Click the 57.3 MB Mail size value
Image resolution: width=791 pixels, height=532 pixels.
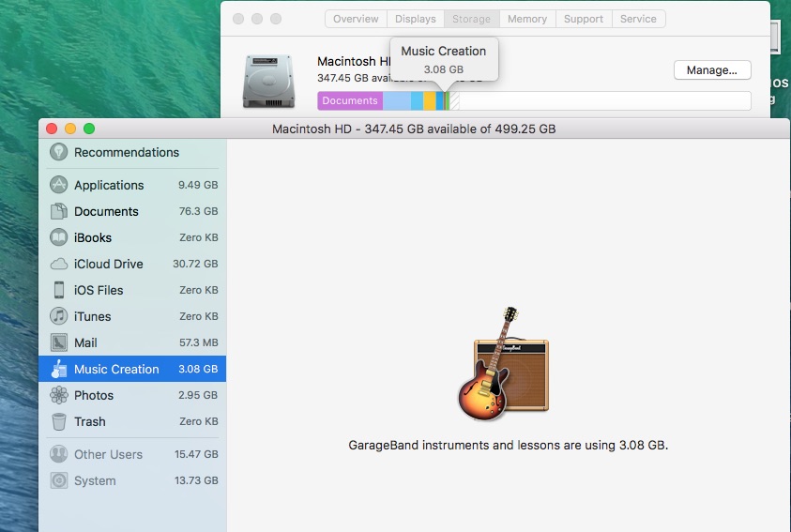tap(199, 342)
